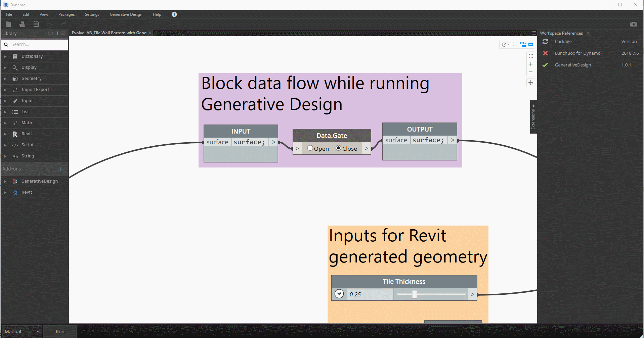Expand the Input library category

tap(5, 101)
